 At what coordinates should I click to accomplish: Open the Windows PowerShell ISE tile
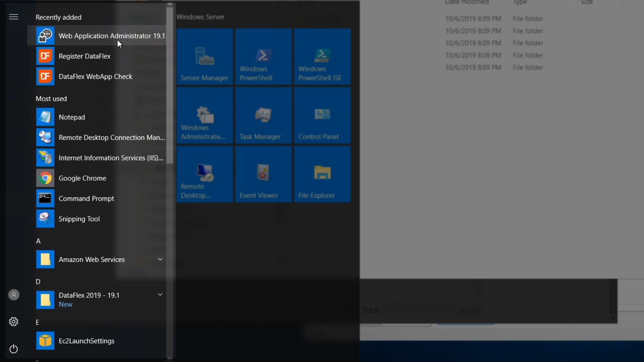(x=322, y=56)
